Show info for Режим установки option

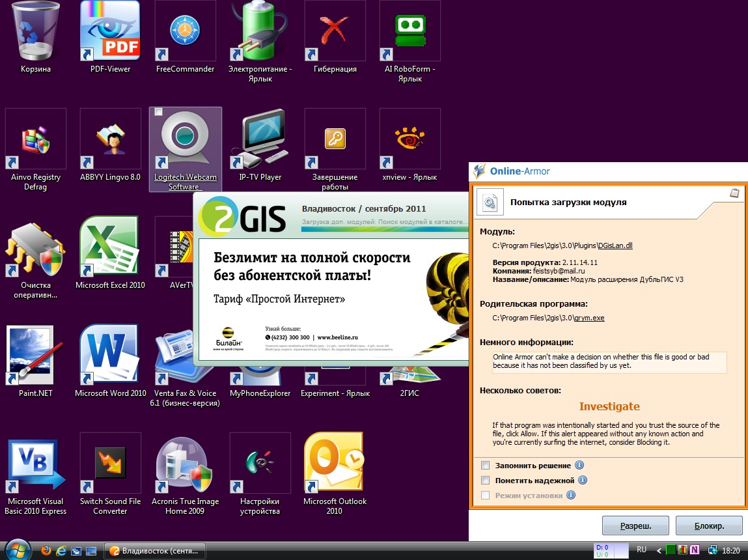(x=570, y=495)
